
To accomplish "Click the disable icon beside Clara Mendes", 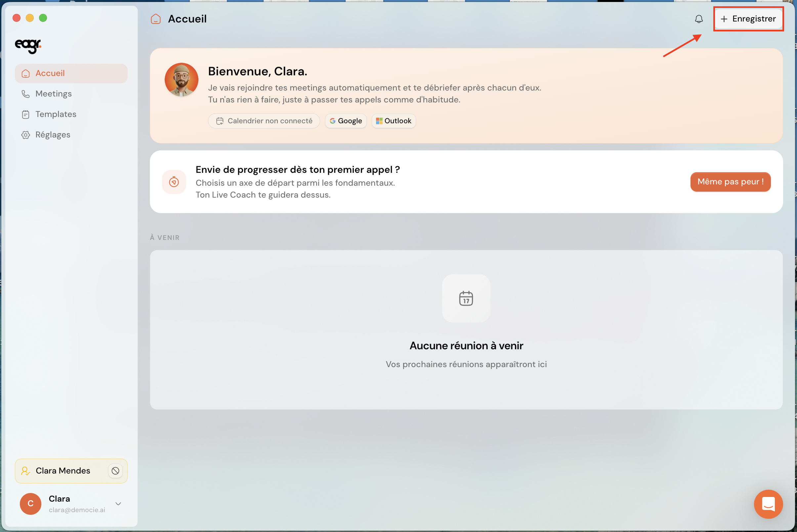I will pos(115,471).
